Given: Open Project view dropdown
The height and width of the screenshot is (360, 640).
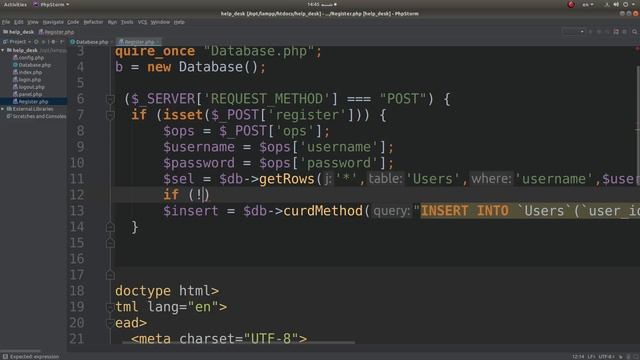Looking at the screenshot, I should (x=18, y=42).
